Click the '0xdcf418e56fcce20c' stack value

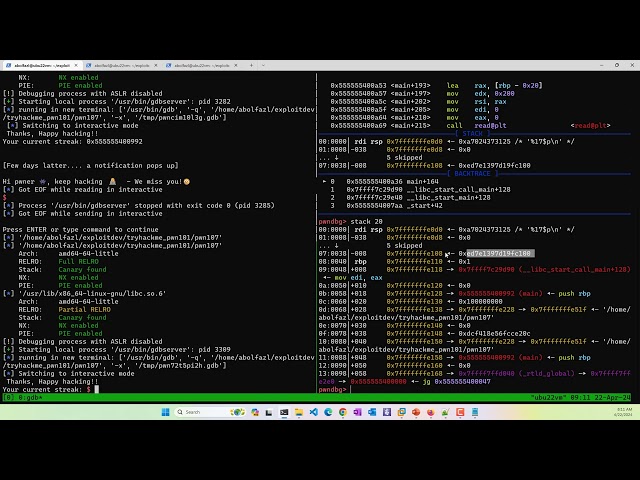click(494, 333)
